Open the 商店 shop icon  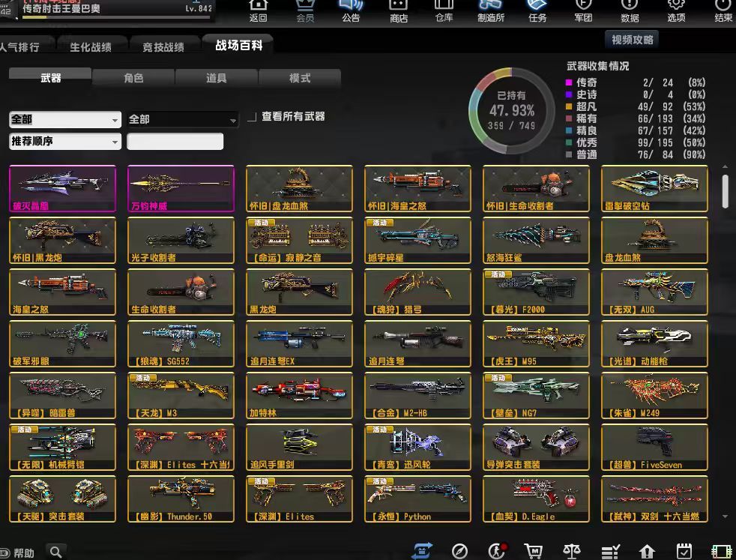coord(399,10)
